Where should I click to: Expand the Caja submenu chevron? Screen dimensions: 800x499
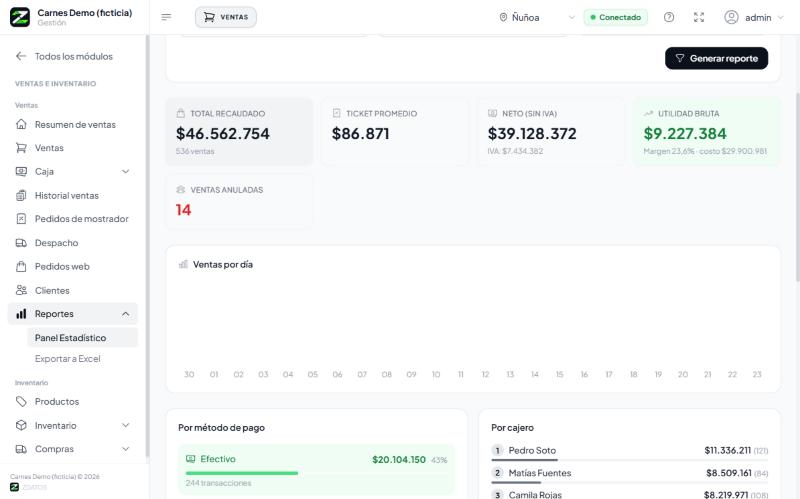(126, 171)
